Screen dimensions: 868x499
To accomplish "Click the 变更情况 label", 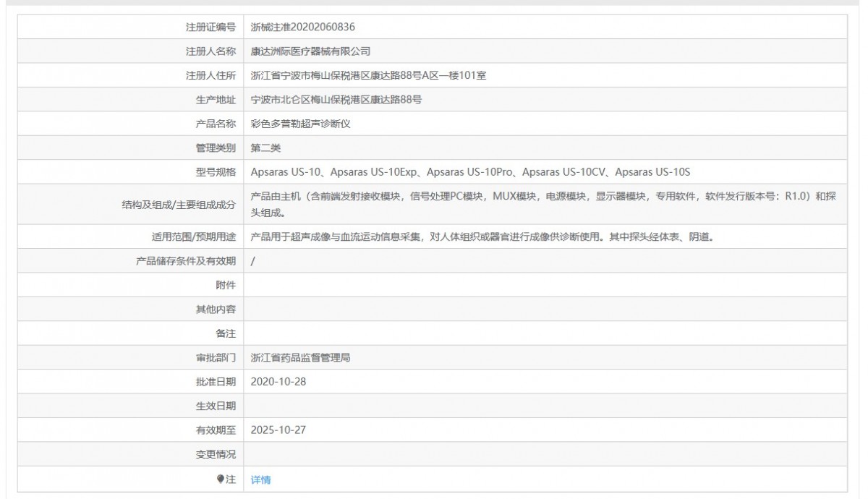I will coord(216,454).
